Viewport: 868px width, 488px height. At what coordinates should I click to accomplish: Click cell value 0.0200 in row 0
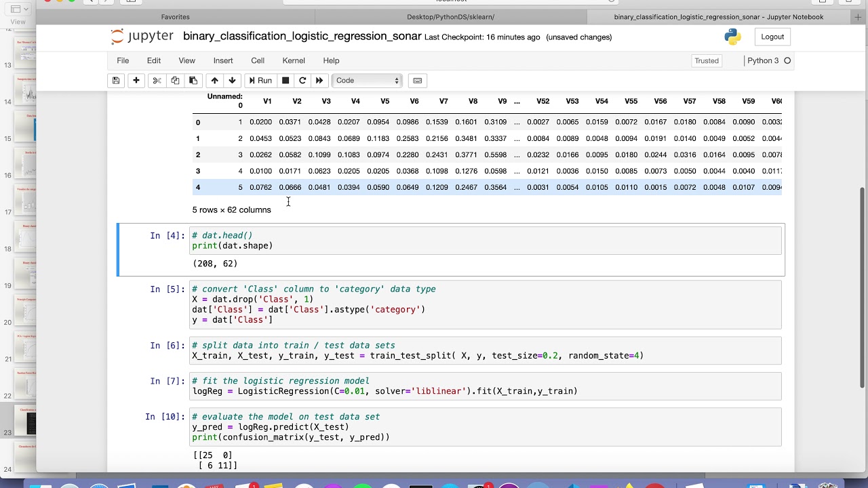pos(260,122)
